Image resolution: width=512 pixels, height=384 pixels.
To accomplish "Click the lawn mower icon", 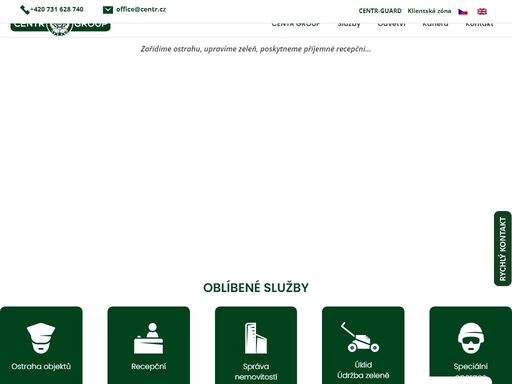I will (x=360, y=337).
